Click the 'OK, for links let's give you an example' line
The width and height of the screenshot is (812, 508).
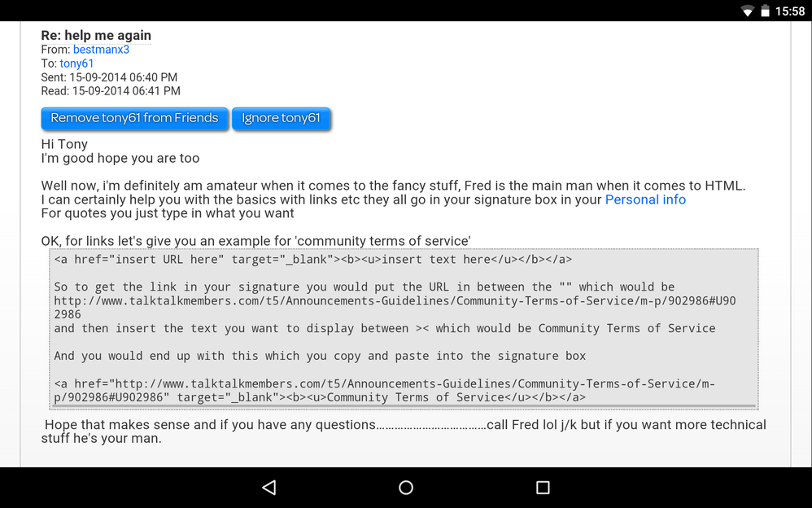(x=255, y=241)
